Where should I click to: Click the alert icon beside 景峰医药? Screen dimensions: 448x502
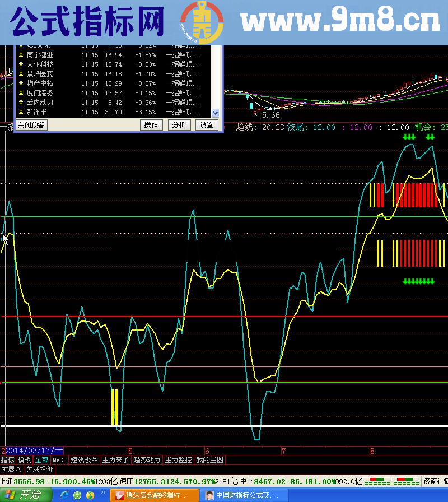(21, 74)
